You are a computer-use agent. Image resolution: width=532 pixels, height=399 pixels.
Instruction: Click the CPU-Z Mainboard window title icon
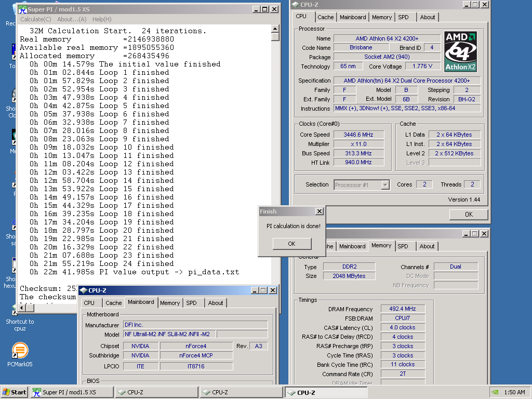click(x=84, y=290)
